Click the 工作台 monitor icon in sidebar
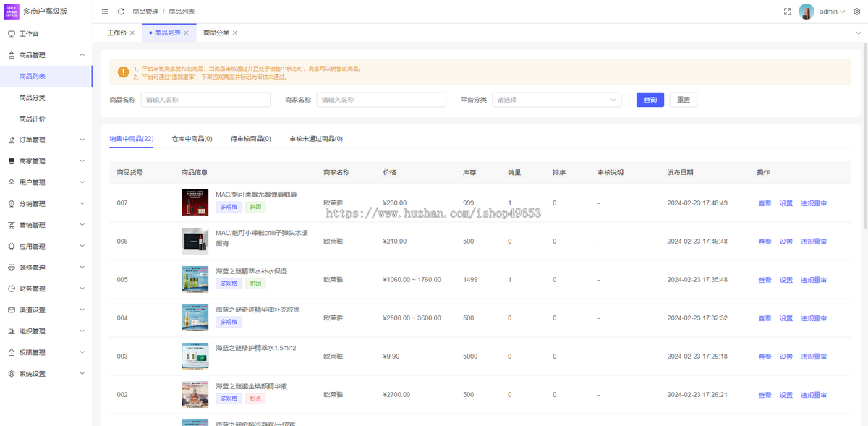The width and height of the screenshot is (868, 426). click(x=11, y=34)
